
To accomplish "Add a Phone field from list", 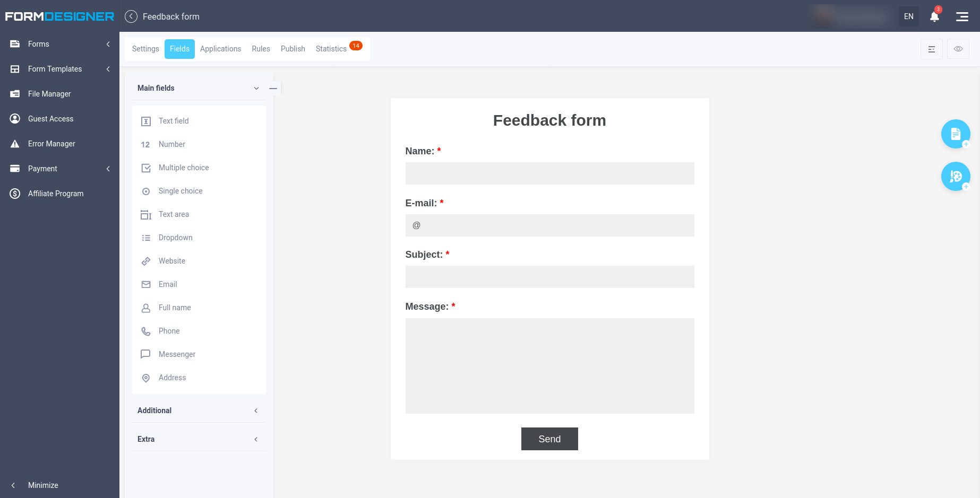I will [x=169, y=331].
